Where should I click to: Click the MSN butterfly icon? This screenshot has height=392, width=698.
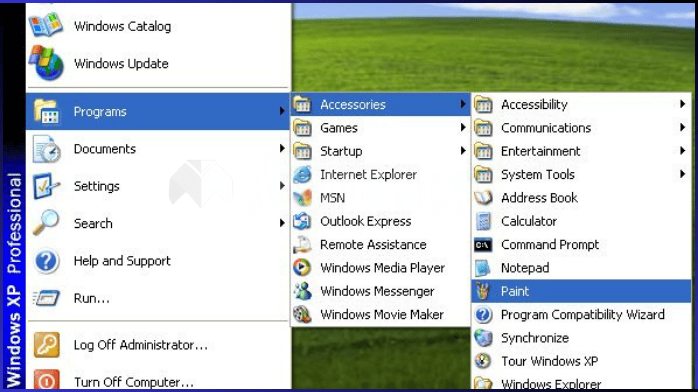tap(303, 198)
